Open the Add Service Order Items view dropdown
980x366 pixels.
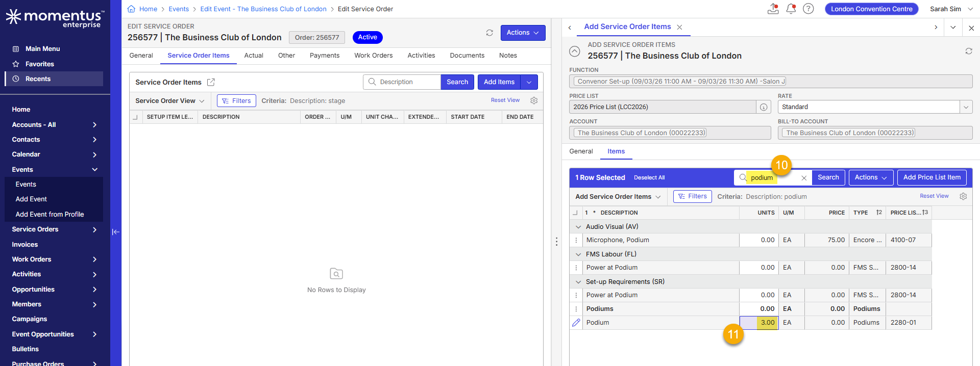618,197
